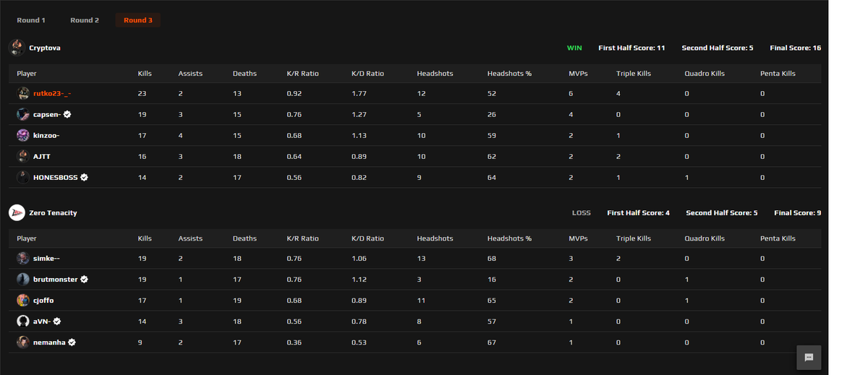Click verified badge next to capsen-
The image size is (868, 375).
(x=67, y=114)
